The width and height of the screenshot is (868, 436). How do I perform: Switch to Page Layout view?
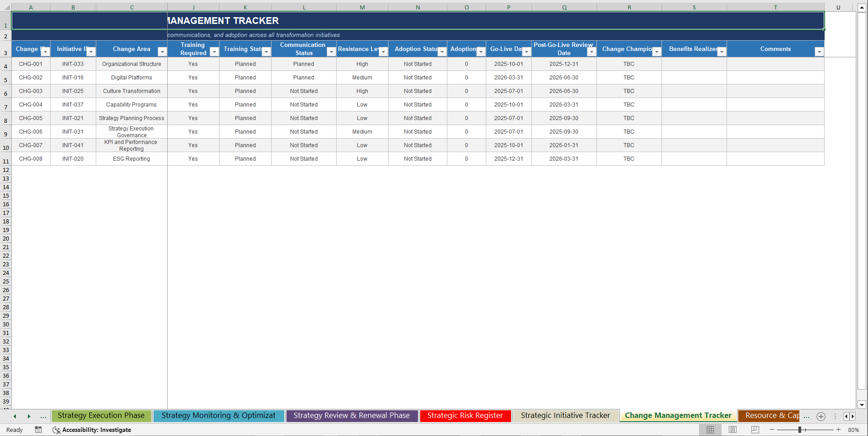[732, 430]
